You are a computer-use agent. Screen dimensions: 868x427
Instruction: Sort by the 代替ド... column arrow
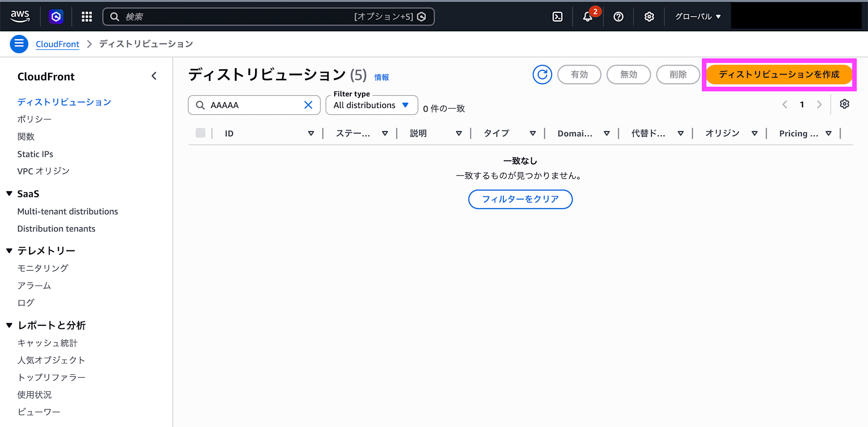coord(681,134)
